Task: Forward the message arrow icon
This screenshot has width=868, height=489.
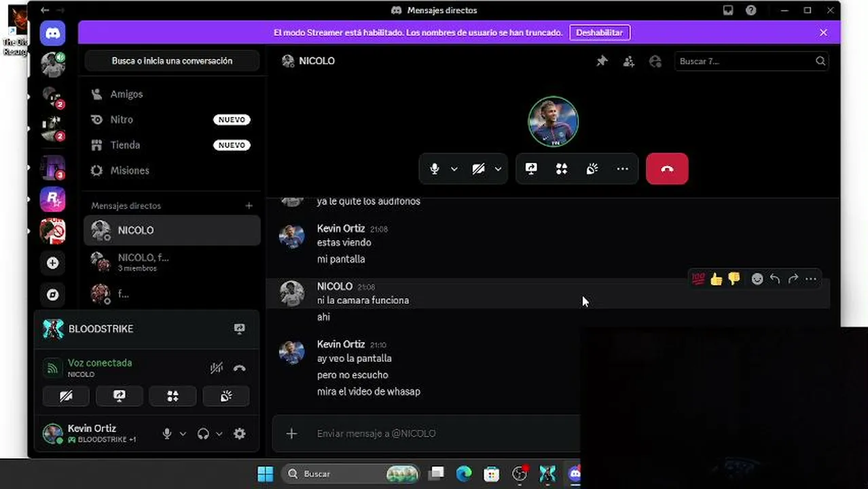Action: (793, 278)
